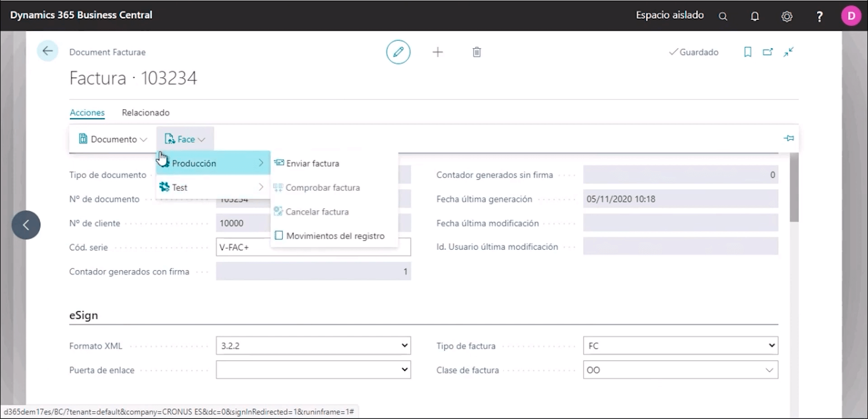Click the bookmark icon

click(747, 52)
